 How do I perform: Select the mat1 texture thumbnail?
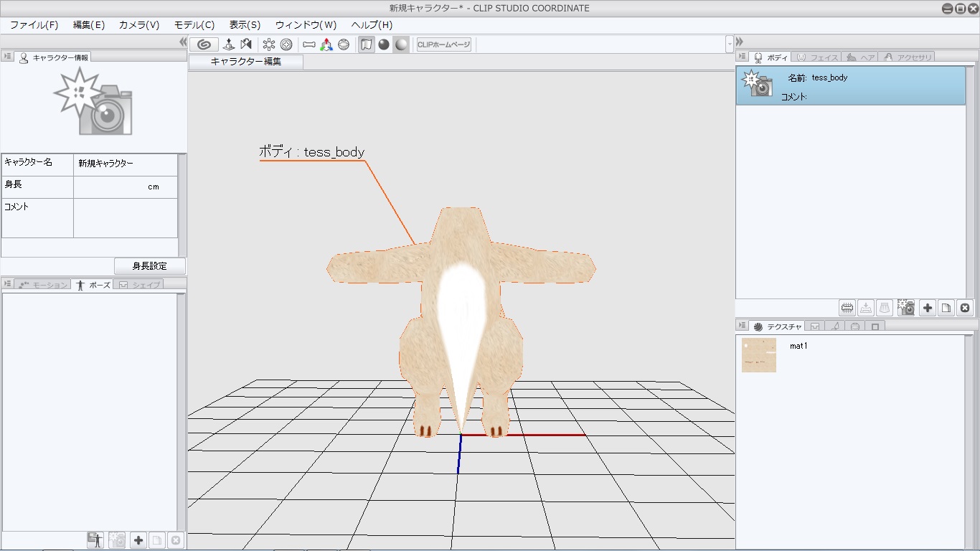[x=758, y=355]
